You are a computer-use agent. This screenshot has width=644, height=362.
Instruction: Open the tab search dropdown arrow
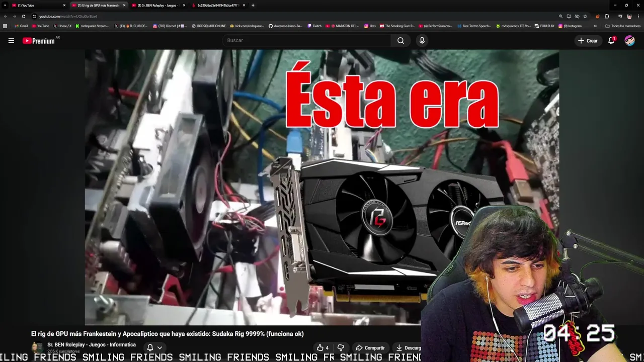tap(5, 6)
